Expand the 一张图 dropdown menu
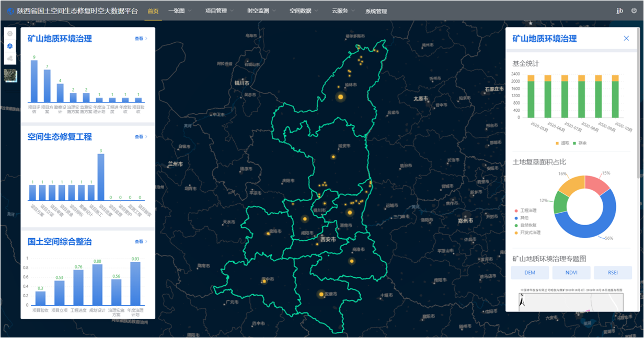Screen dimensions: 644x338 180,11
